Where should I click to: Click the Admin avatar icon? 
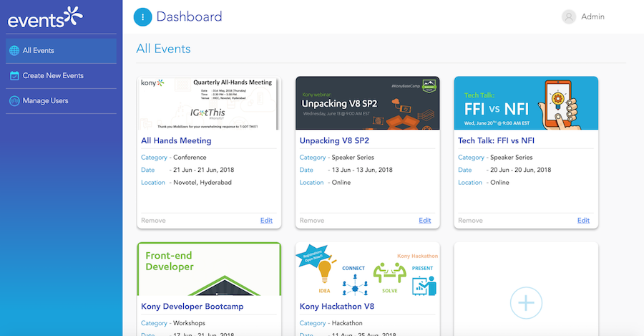pyautogui.click(x=569, y=17)
